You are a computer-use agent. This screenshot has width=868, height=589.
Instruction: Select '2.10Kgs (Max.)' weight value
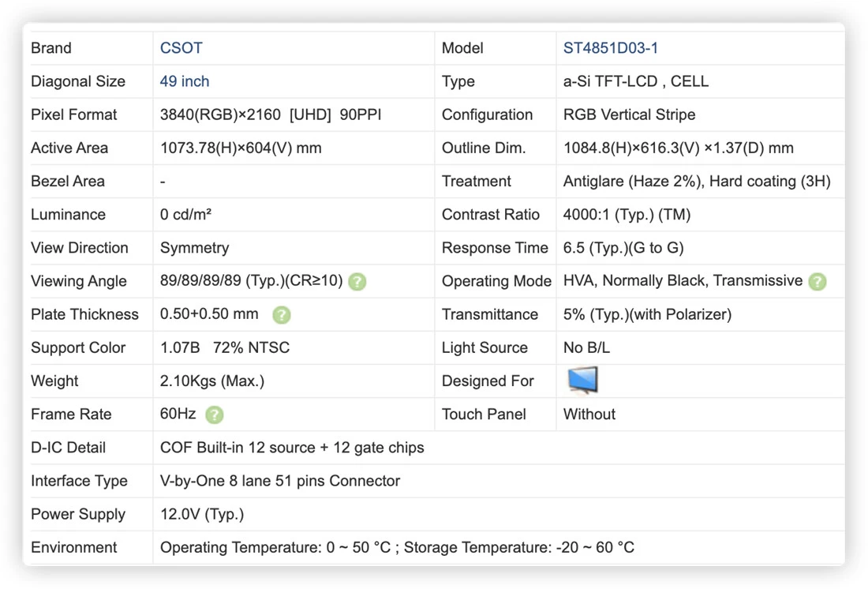(212, 381)
